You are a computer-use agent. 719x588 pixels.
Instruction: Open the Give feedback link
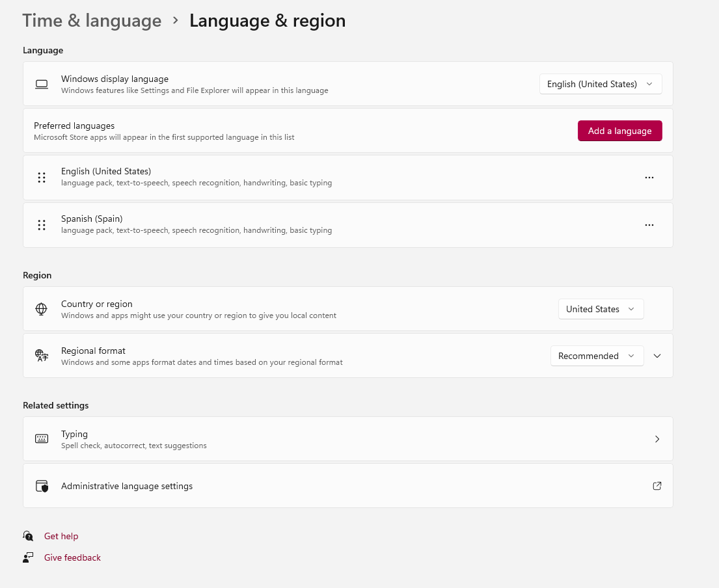click(x=72, y=557)
